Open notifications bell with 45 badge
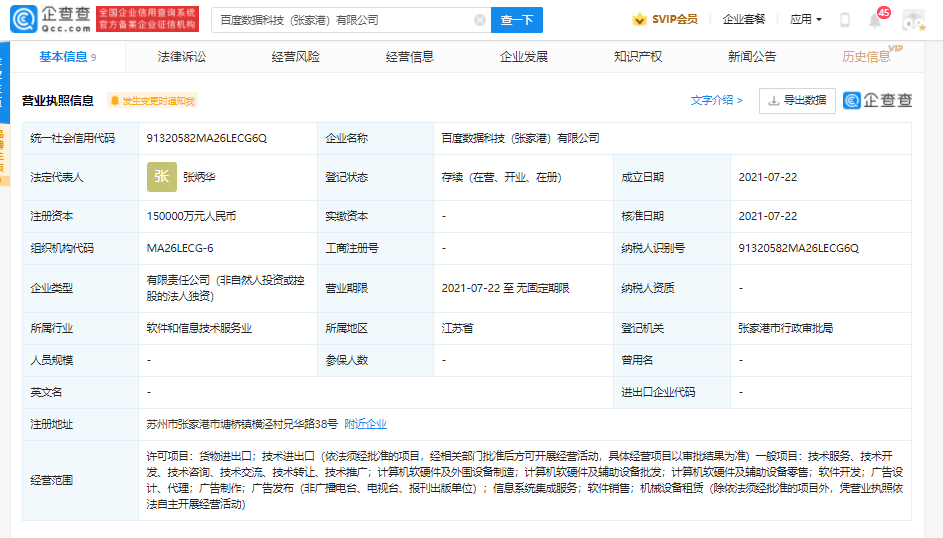The width and height of the screenshot is (943, 538). (875, 20)
